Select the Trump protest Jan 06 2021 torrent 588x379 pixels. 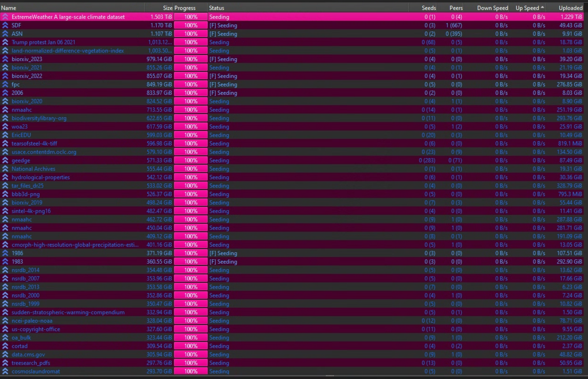[43, 42]
